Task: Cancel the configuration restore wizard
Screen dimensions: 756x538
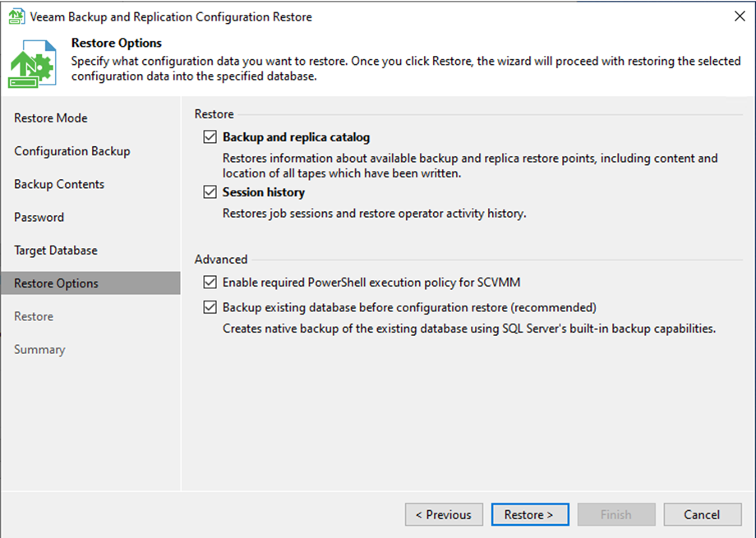Action: pos(703,514)
